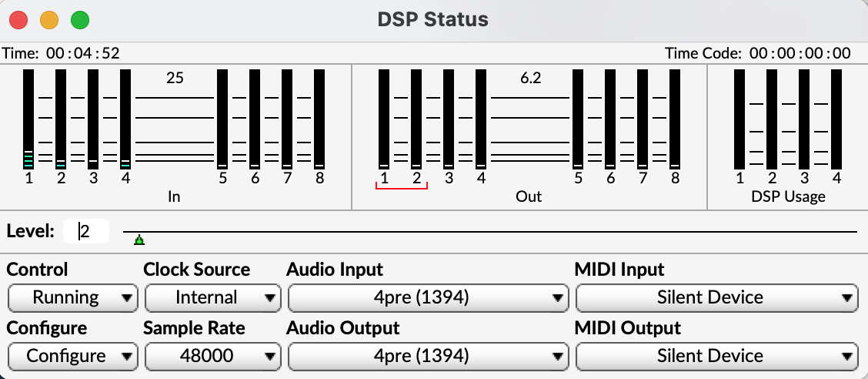This screenshot has height=379, width=868.
Task: Choose Audio Input device 4pre menu
Action: 427,297
